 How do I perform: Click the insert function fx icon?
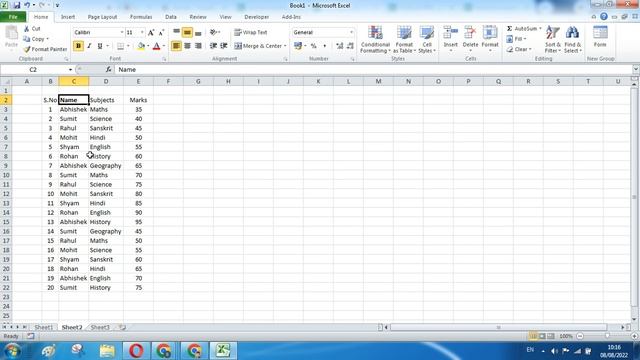coord(108,70)
